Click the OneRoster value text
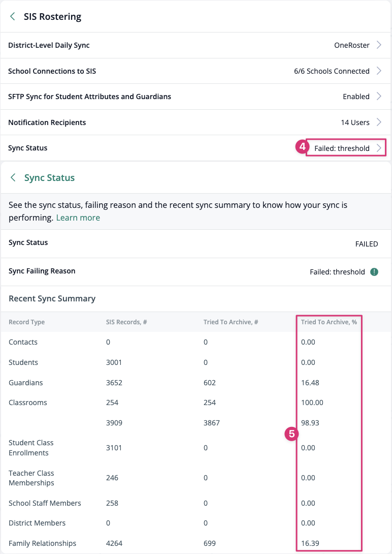Image resolution: width=392 pixels, height=554 pixels. coord(352,45)
